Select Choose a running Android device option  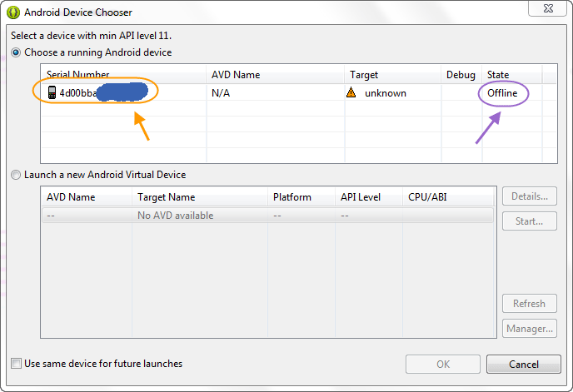click(x=16, y=52)
